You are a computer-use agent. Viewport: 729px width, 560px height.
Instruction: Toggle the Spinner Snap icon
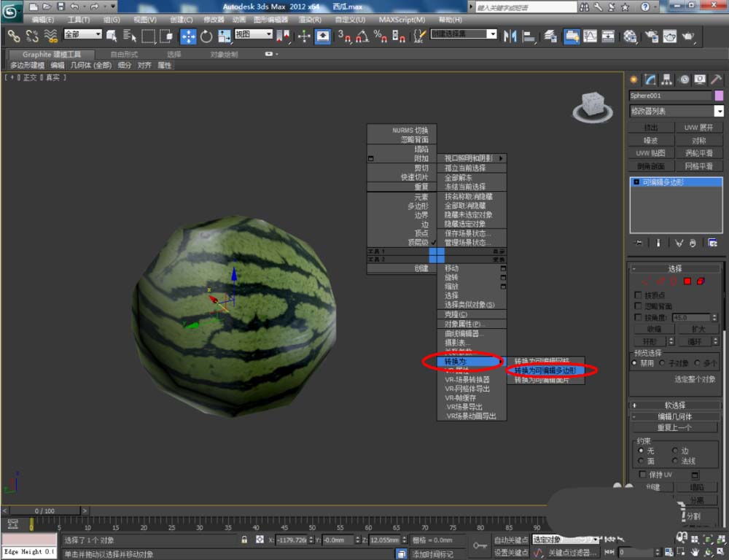click(x=399, y=36)
